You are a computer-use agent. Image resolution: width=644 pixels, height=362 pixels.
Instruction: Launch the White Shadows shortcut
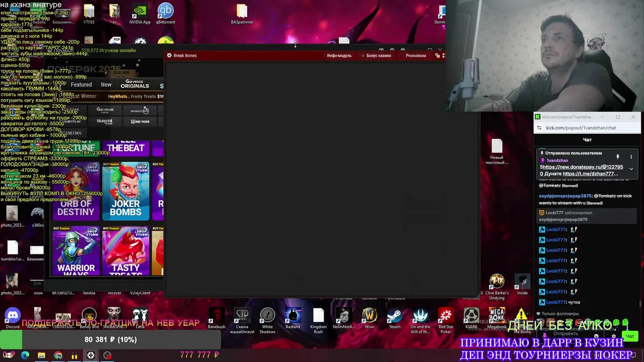(267, 321)
